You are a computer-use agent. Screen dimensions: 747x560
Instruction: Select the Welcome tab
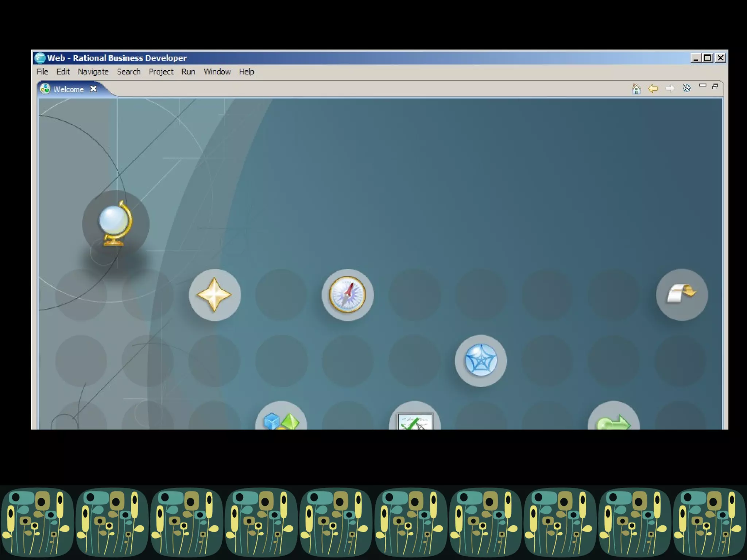pos(68,89)
